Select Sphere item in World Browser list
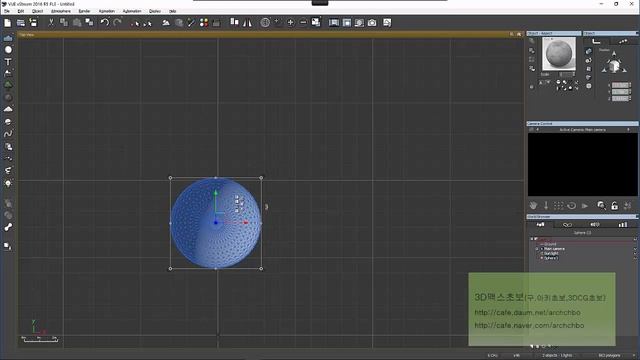Viewport: 640px width, 360px height. point(551,258)
